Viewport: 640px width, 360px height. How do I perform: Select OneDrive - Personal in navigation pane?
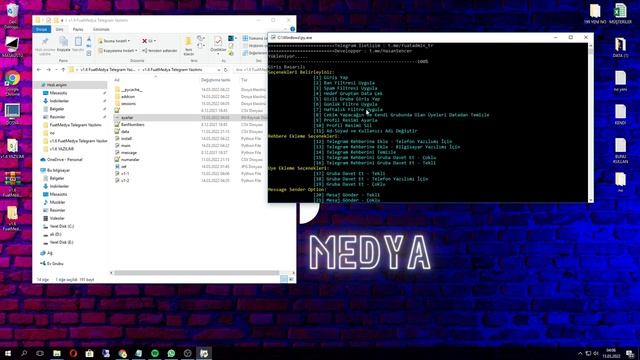coord(64,160)
